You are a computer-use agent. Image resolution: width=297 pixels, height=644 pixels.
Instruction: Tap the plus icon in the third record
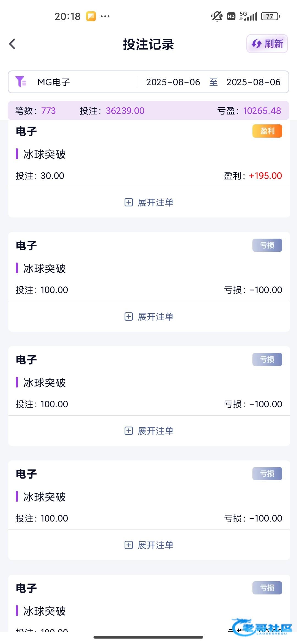(x=128, y=431)
